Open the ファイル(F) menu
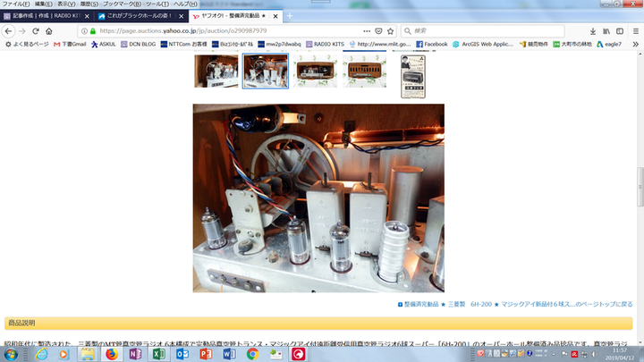This screenshot has width=644, height=362. [x=16, y=4]
